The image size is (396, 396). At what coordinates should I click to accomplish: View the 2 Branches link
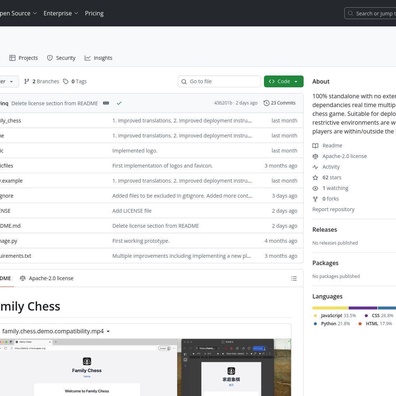pyautogui.click(x=41, y=81)
